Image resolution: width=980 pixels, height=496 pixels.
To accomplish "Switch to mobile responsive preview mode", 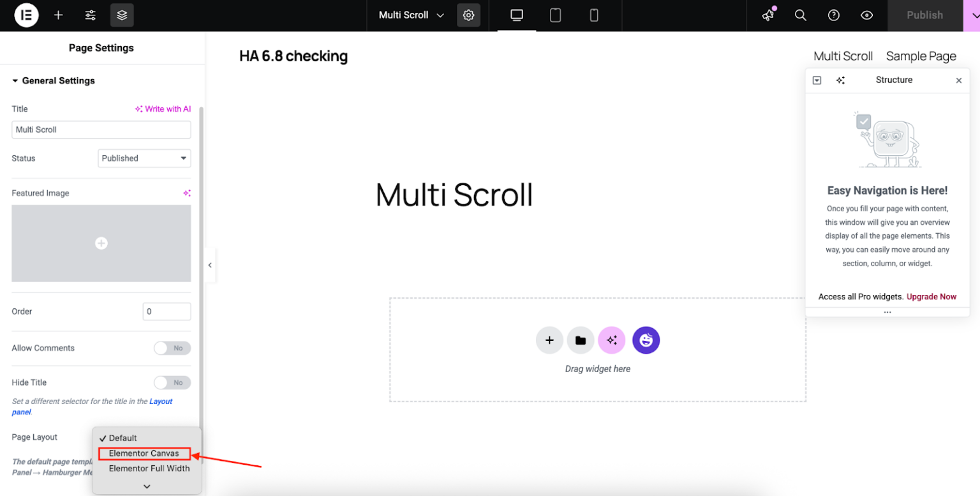I will click(594, 15).
